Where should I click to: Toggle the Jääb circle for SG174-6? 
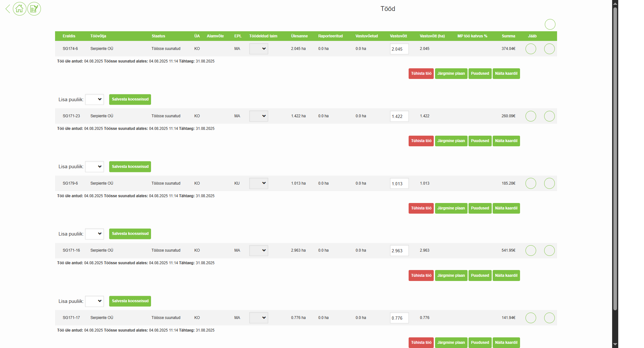tap(530, 49)
